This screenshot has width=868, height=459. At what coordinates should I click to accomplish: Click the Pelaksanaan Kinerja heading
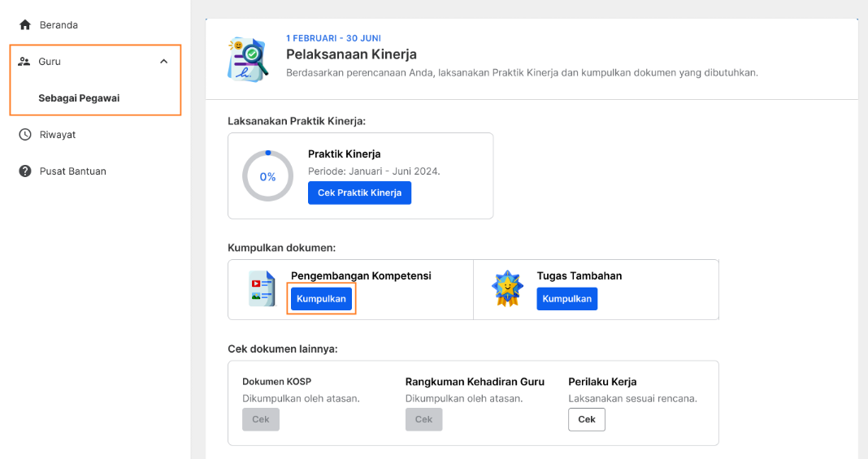tap(351, 54)
